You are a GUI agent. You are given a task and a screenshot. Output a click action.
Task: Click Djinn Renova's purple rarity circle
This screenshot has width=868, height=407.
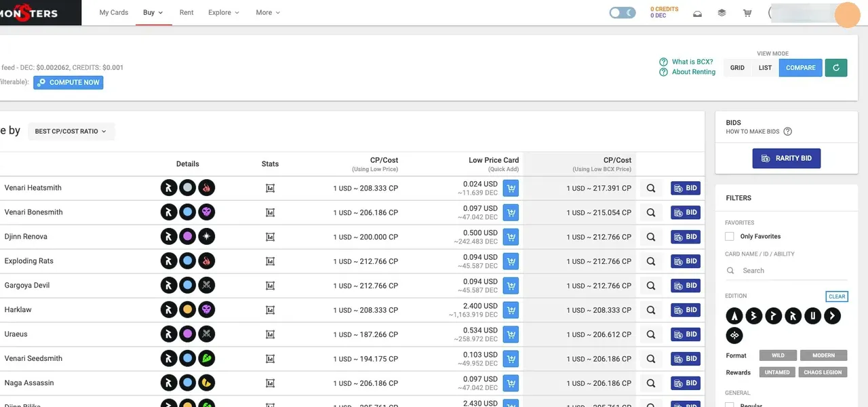(x=188, y=237)
